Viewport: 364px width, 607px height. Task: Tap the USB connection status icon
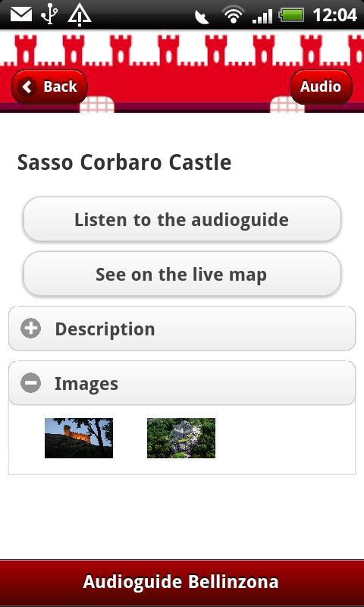coord(50,14)
